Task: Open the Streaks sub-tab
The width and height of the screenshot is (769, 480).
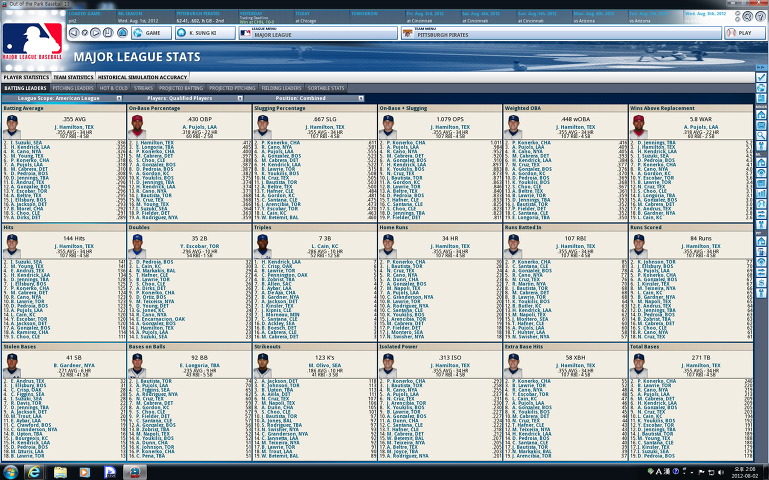Action: click(x=143, y=88)
